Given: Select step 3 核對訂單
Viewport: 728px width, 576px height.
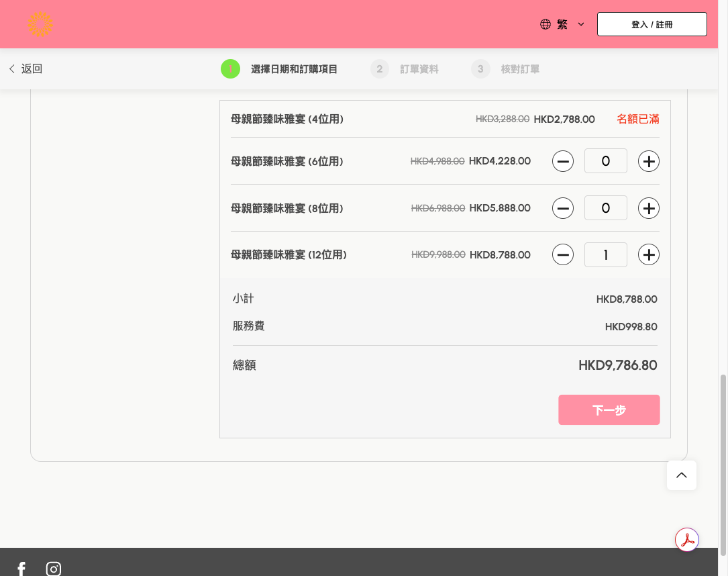Looking at the screenshot, I should pyautogui.click(x=505, y=69).
